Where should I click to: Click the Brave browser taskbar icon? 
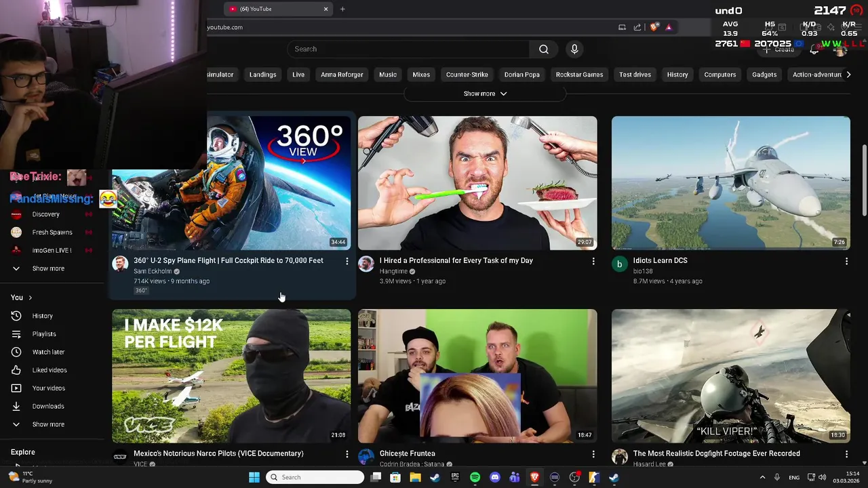pyautogui.click(x=534, y=477)
